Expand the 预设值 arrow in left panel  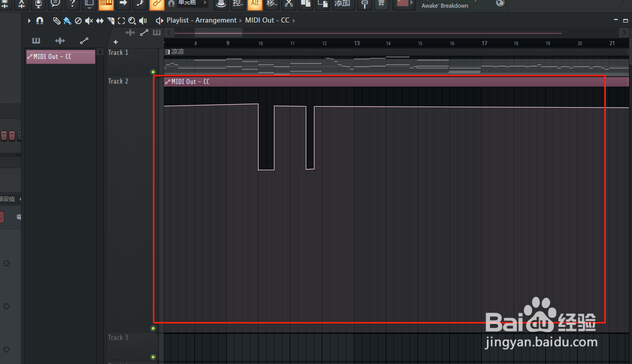tap(20, 199)
